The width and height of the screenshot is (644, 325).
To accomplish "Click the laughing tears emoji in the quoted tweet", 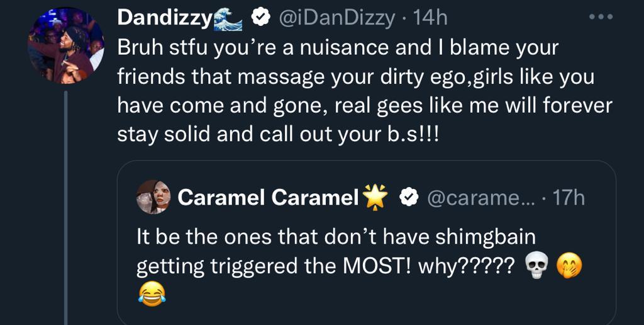I will (x=151, y=294).
